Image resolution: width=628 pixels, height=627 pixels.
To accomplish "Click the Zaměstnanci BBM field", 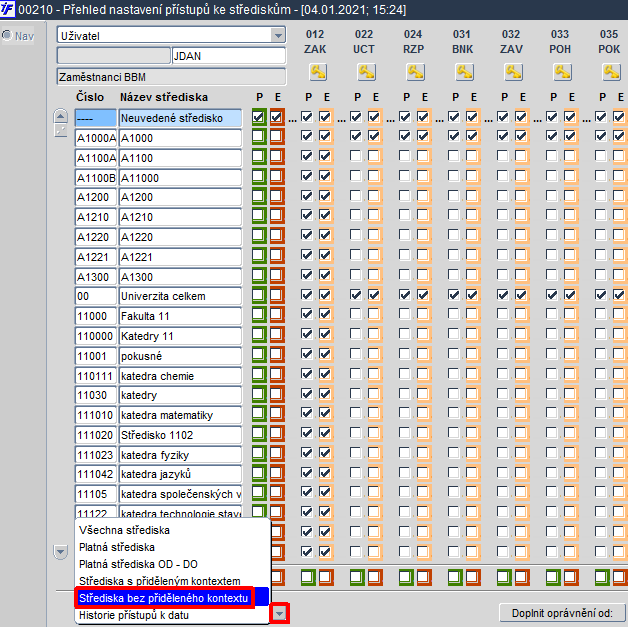I will click(171, 77).
